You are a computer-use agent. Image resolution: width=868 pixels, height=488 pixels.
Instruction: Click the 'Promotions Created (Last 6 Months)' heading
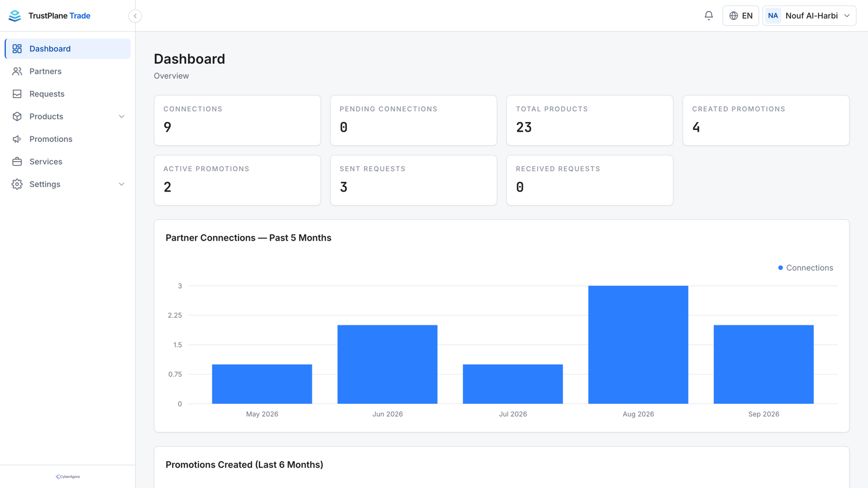pyautogui.click(x=245, y=465)
